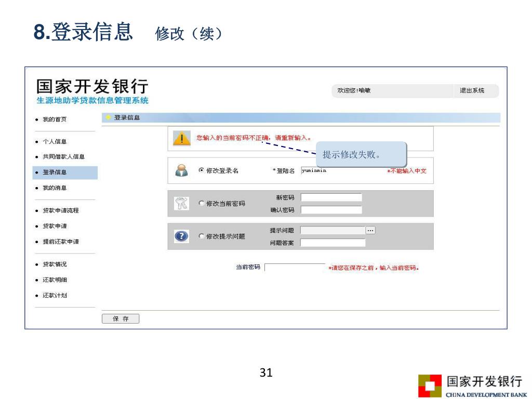Viewport: 532px width, 399px height.
Task: Click the 当前密码 input field
Action: click(x=295, y=268)
